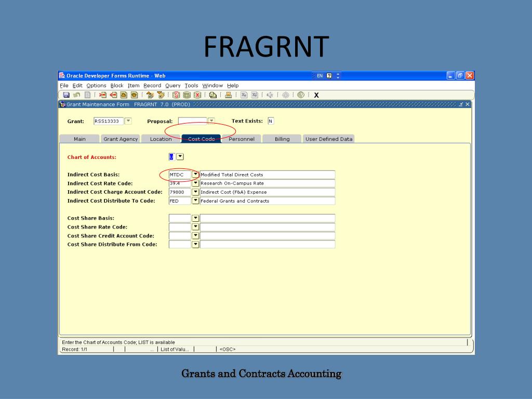This screenshot has width=532, height=399.
Task: Open the Item menu
Action: click(134, 86)
